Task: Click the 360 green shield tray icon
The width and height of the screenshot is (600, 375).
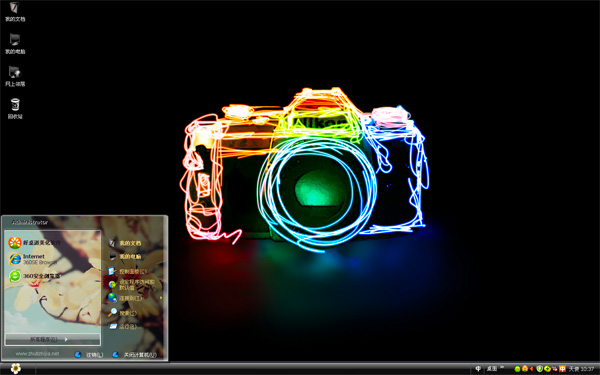Action: [x=540, y=369]
